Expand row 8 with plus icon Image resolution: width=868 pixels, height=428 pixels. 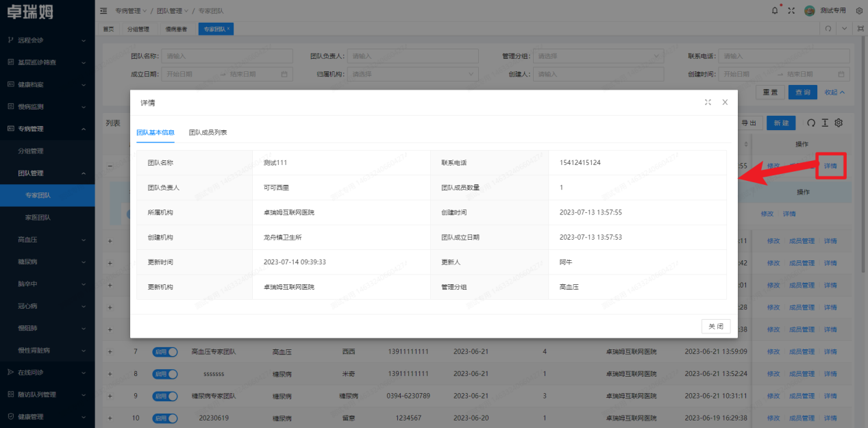point(110,374)
